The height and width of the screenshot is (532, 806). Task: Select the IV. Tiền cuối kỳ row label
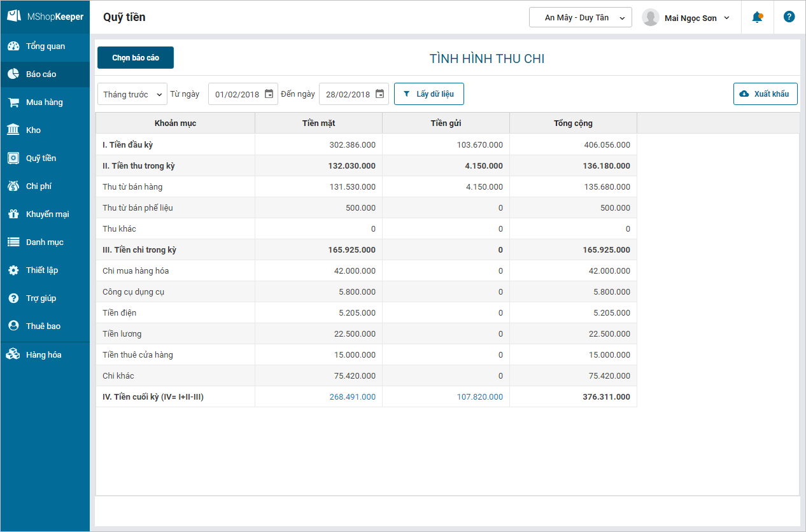[x=153, y=397]
